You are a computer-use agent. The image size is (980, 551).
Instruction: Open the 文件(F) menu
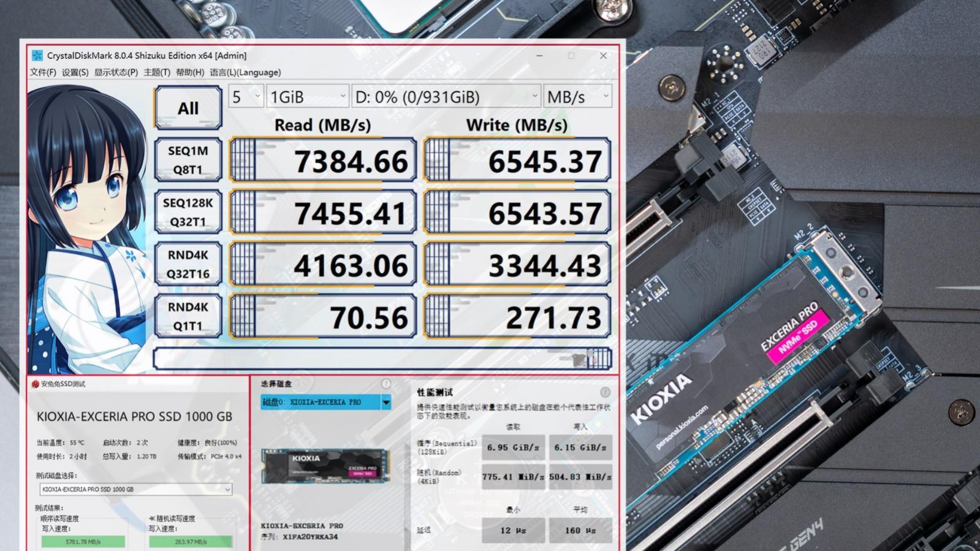coord(43,72)
